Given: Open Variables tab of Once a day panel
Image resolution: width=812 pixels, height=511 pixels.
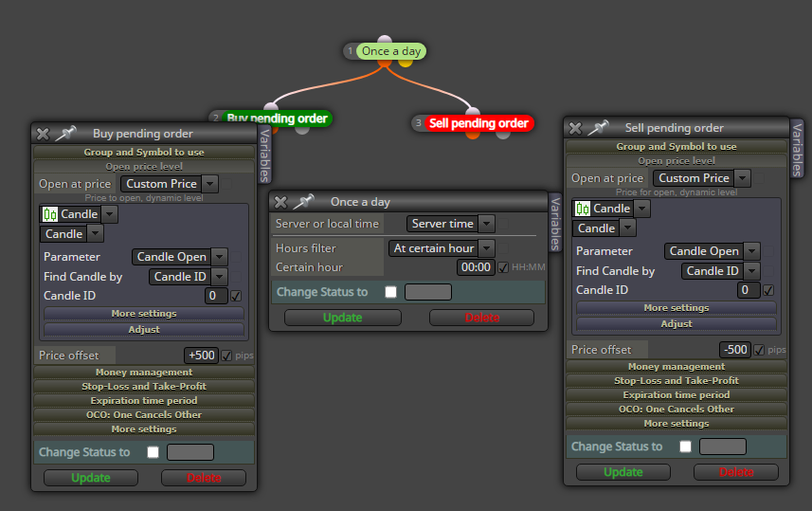Looking at the screenshot, I should tap(555, 223).
